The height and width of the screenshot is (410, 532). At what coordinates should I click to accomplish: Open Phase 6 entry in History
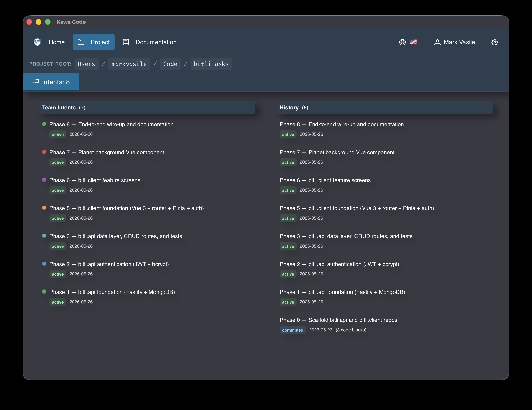click(x=325, y=180)
